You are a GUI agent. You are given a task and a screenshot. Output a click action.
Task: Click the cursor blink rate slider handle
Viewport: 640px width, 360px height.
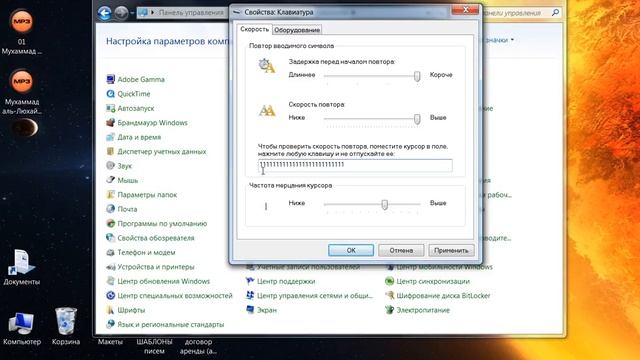pos(384,204)
